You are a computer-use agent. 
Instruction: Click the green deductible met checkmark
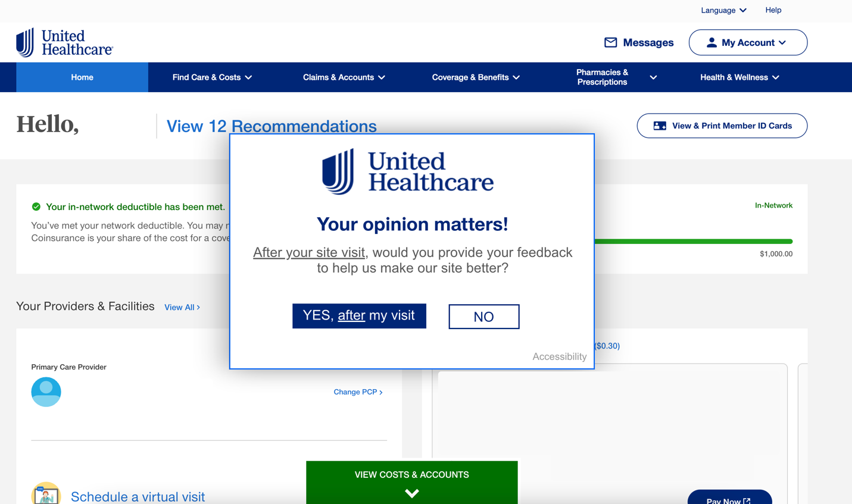tap(36, 206)
